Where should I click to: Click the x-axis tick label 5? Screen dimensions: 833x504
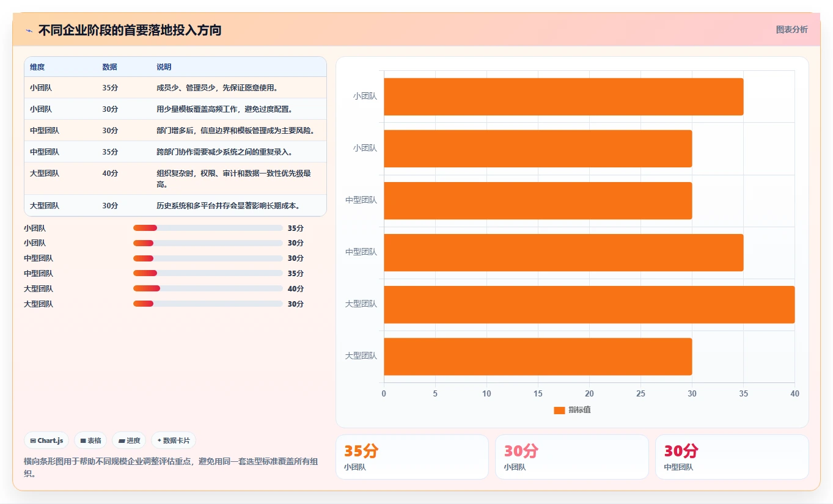pos(435,393)
